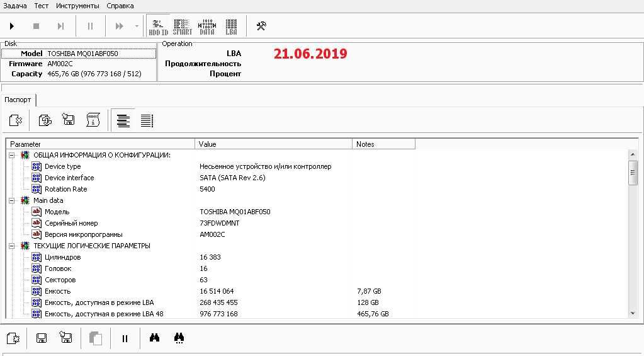644x356 pixels.
Task: Select the Серийный номер row
Action: coord(316,223)
